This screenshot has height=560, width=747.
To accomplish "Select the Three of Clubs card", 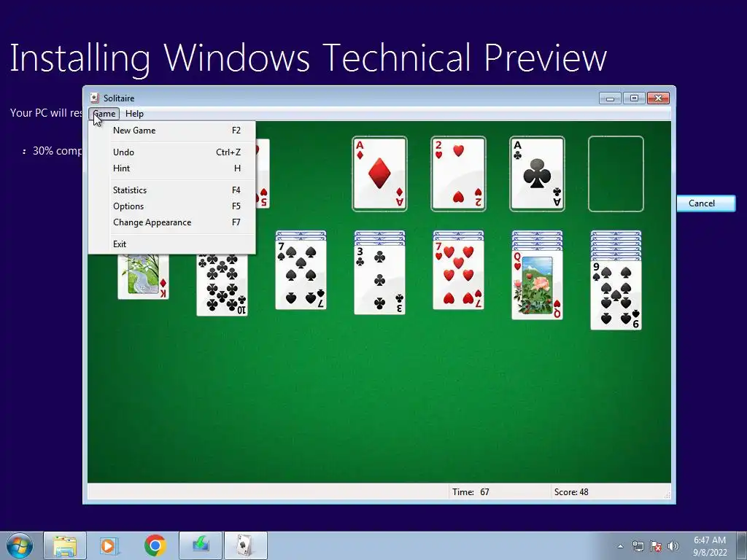I will [379, 279].
